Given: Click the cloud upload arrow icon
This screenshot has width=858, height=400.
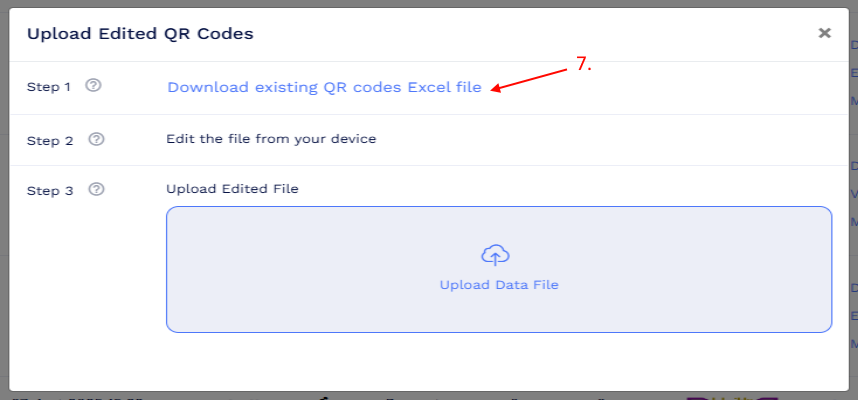Looking at the screenshot, I should [x=495, y=256].
